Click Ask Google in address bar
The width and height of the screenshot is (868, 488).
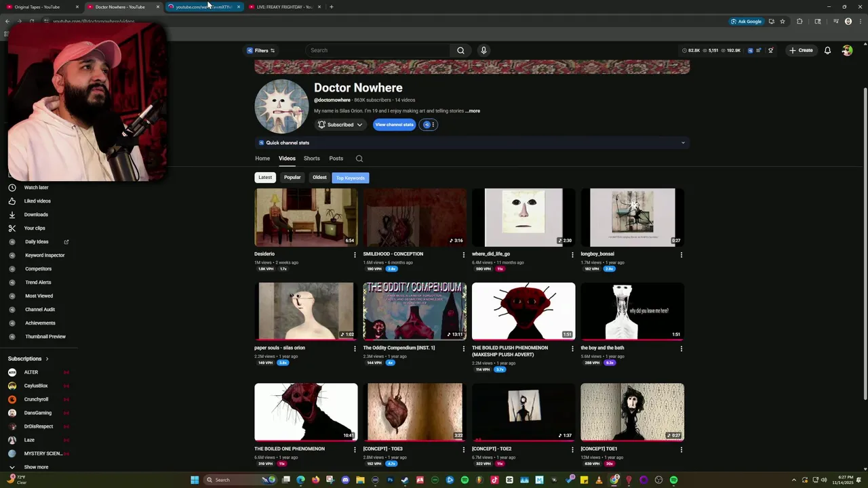746,22
